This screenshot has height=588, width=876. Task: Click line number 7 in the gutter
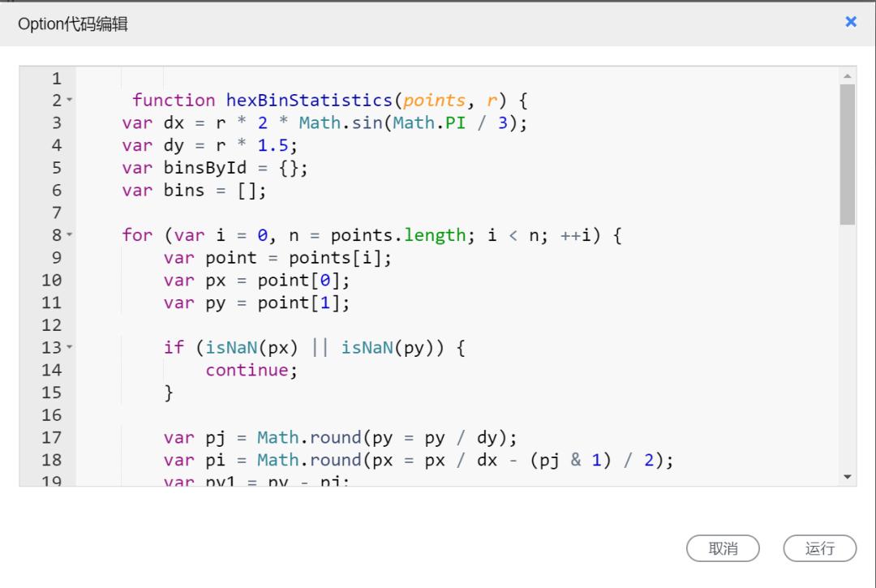point(57,212)
